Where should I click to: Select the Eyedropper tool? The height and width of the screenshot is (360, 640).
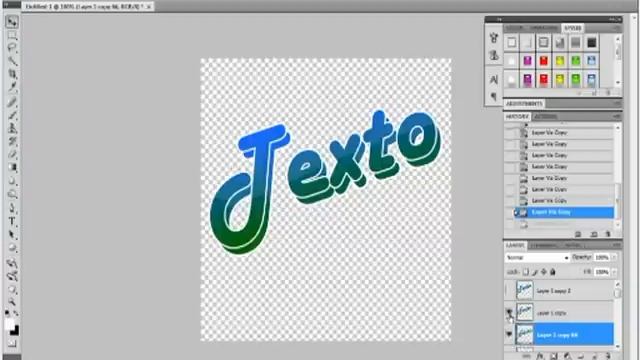12,87
